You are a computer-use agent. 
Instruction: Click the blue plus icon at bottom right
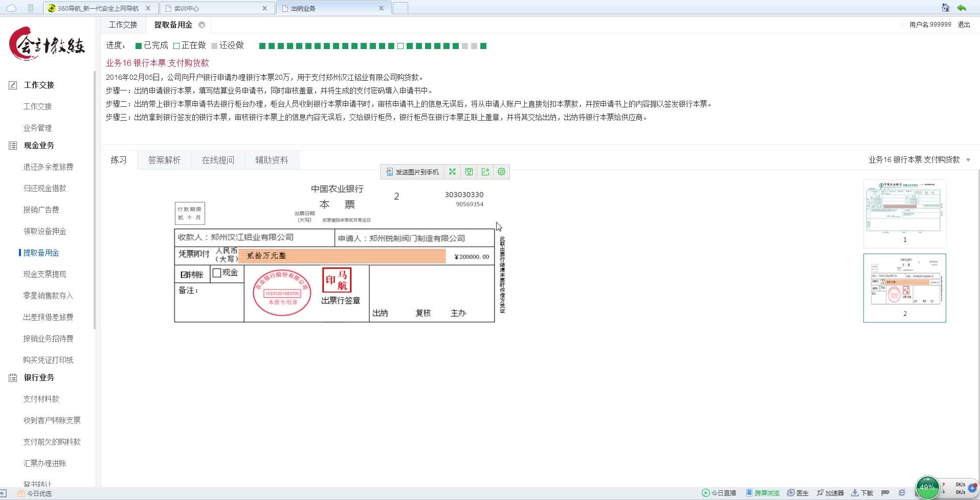tap(972, 488)
